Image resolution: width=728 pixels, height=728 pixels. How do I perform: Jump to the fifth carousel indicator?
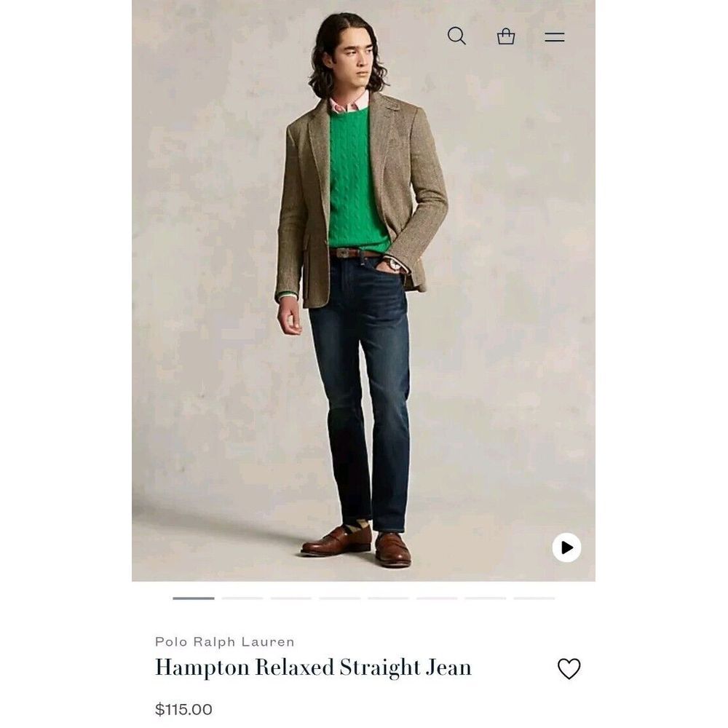point(388,598)
